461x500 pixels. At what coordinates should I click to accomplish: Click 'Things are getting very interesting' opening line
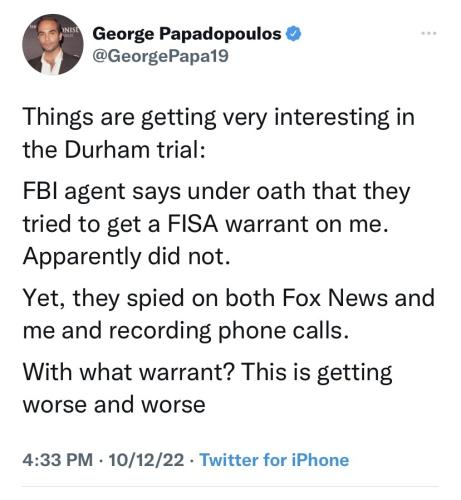tap(206, 117)
